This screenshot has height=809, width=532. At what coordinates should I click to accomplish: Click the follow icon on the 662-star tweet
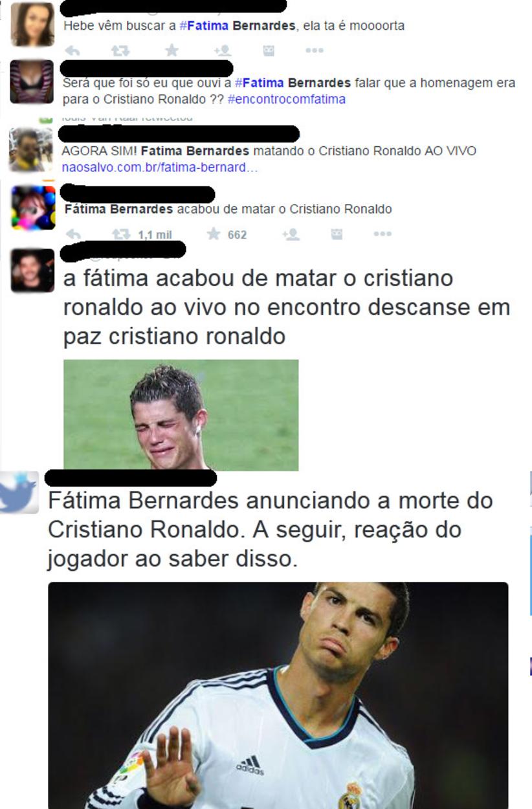[x=291, y=234]
